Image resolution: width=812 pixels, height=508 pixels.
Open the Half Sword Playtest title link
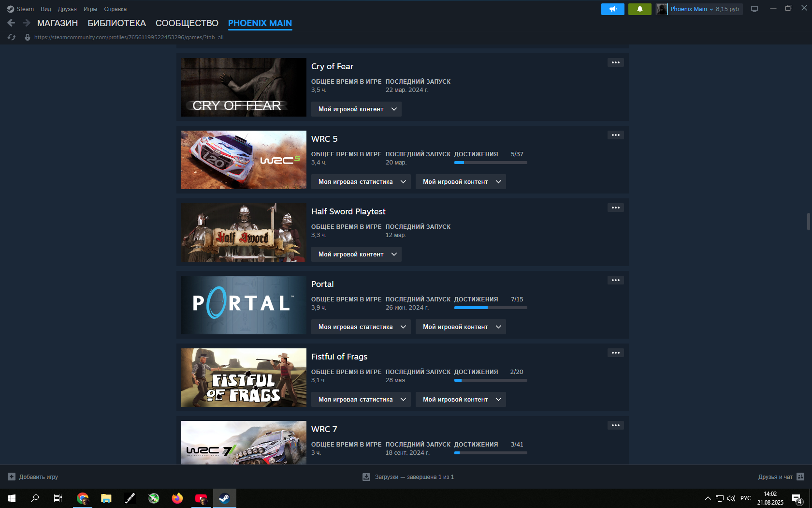(x=348, y=211)
